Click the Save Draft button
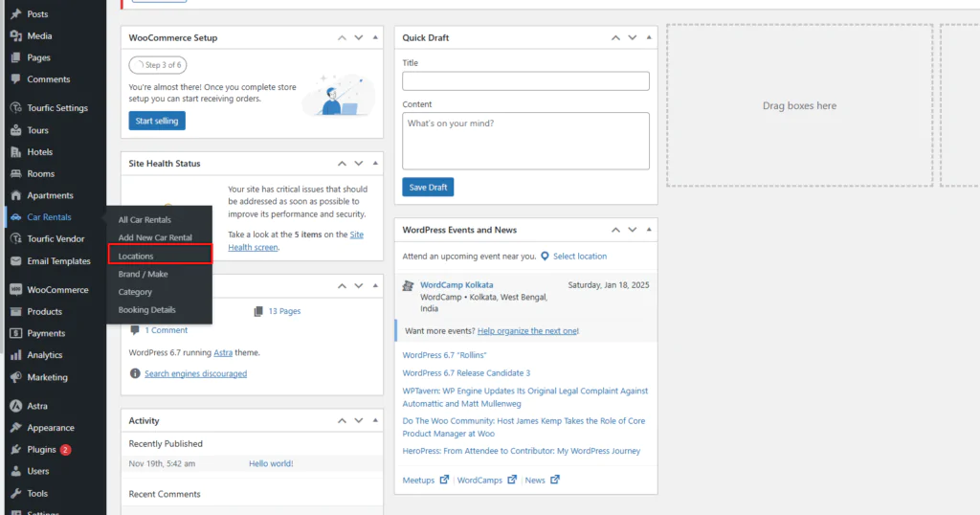 click(428, 187)
